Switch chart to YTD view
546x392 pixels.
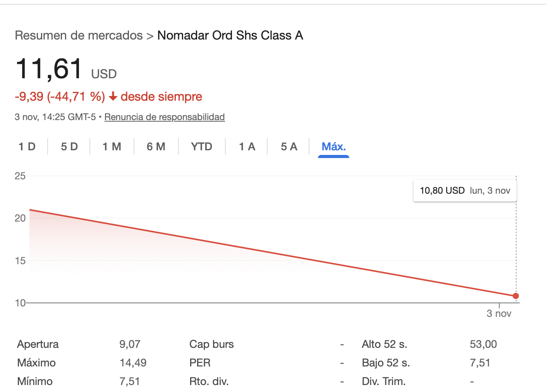tap(202, 146)
